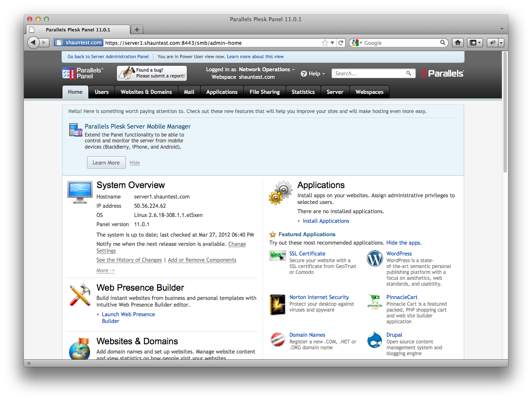
Task: Click the PinnacleCart icon
Action: [x=374, y=302]
